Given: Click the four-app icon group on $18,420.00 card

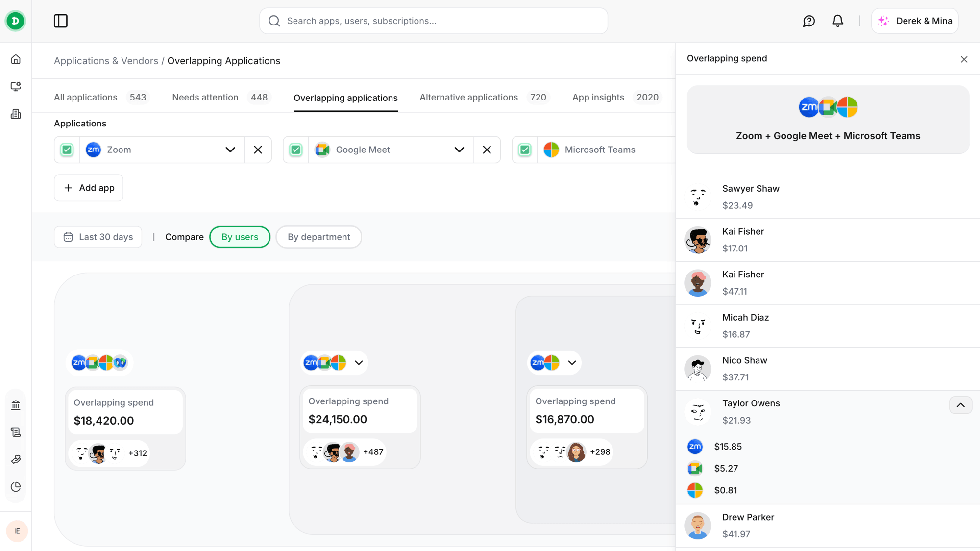Looking at the screenshot, I should pyautogui.click(x=99, y=363).
